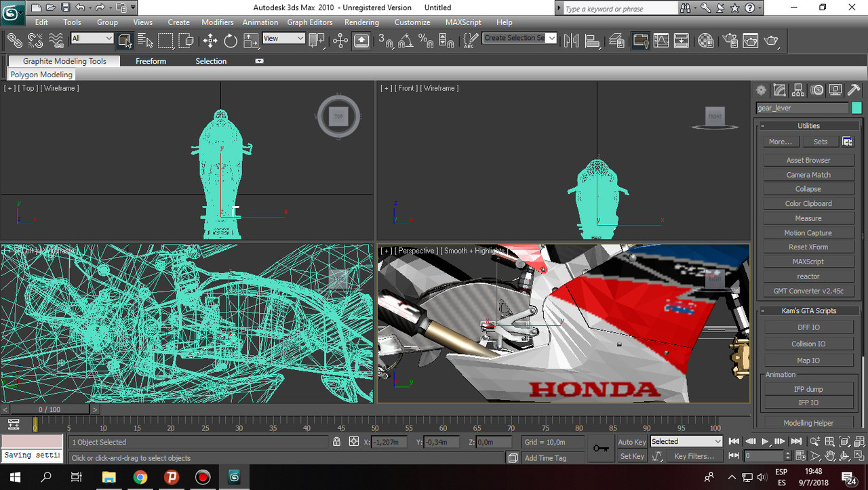Image resolution: width=868 pixels, height=490 pixels.
Task: Click the Zoom Extents All icon
Action: tap(859, 441)
